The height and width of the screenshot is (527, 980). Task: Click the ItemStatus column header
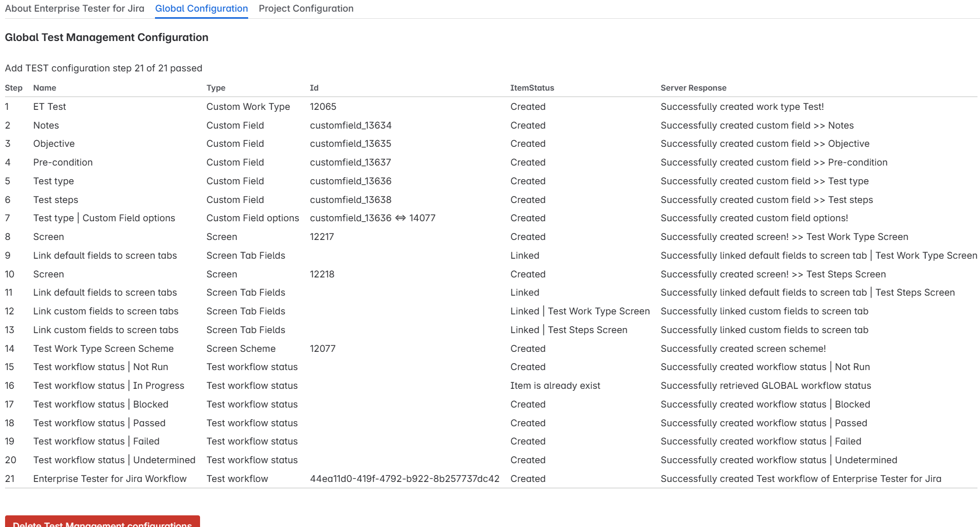point(532,88)
